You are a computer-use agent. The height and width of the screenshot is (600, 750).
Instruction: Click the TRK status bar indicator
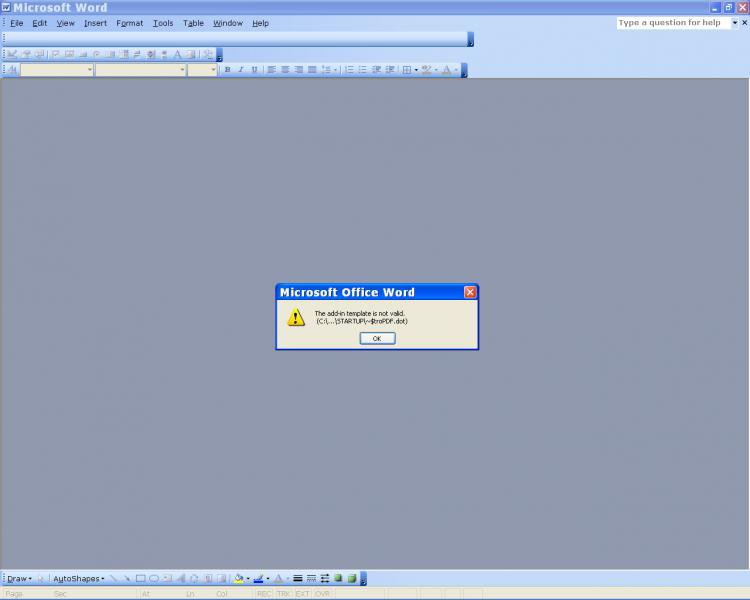point(283,594)
